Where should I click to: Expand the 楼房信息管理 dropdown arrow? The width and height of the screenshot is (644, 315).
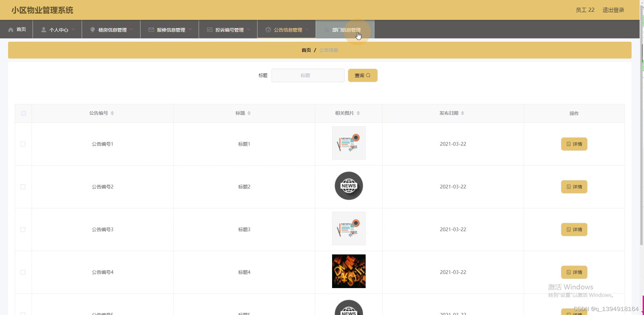[x=131, y=29]
